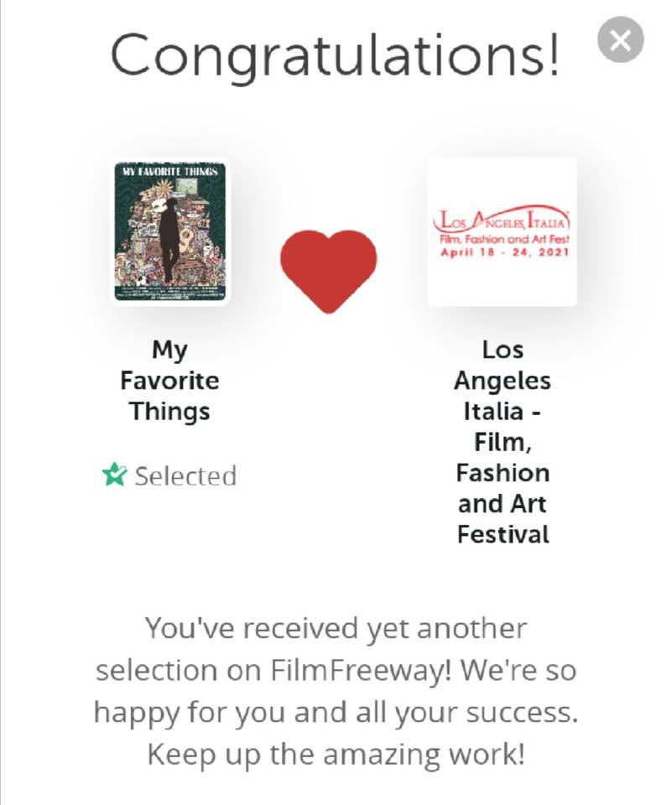The height and width of the screenshot is (805, 672).
Task: Open the "Los Angeles" festival name link
Action: (x=503, y=365)
